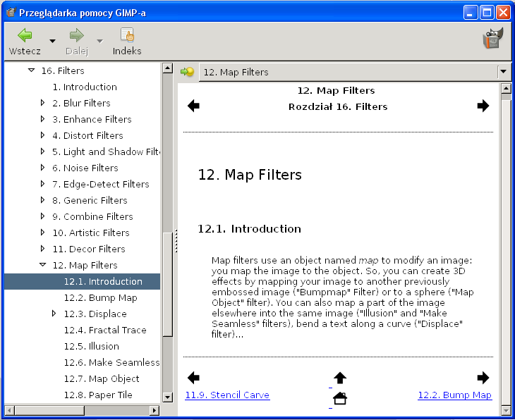Open Wstecz history dropdown arrow
515x420 pixels.
pyautogui.click(x=52, y=41)
